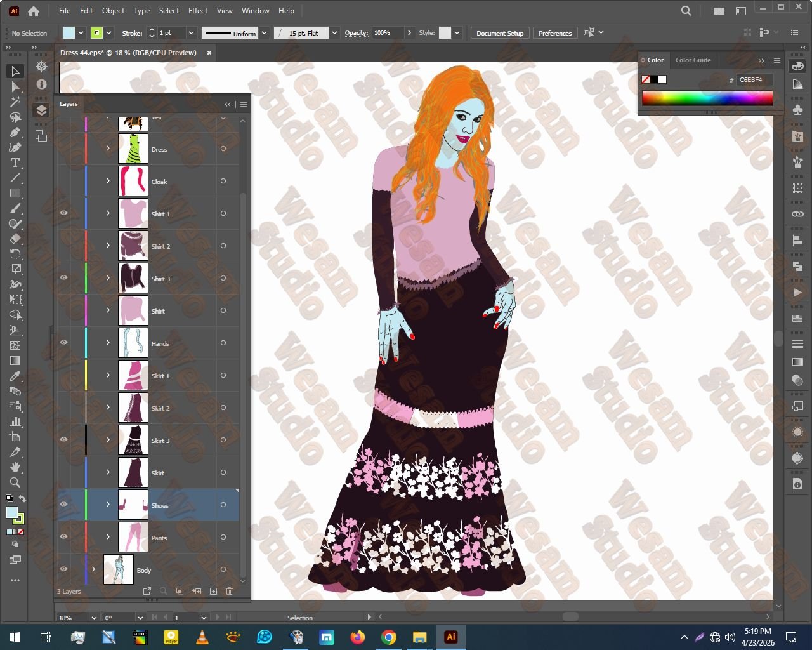
Task: Activate the Eraser tool
Action: pos(15,239)
